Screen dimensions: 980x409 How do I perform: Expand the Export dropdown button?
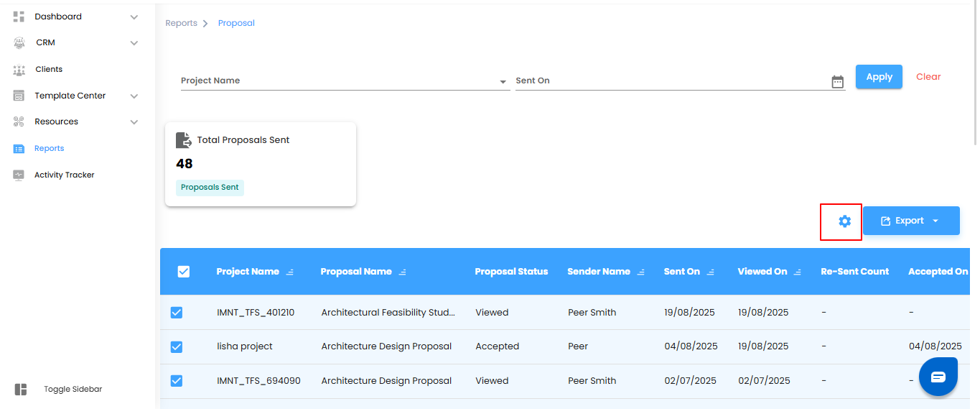click(x=935, y=221)
